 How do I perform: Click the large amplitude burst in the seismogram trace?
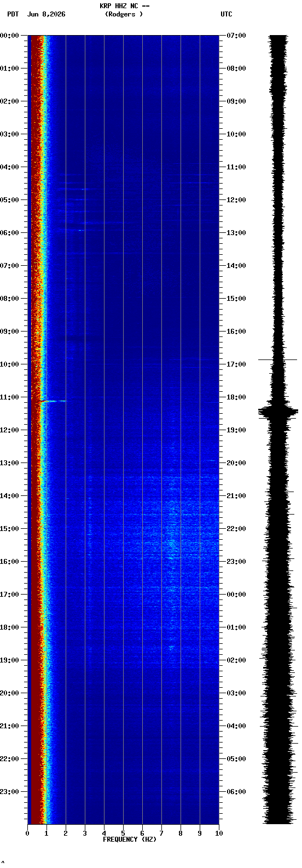[278, 412]
